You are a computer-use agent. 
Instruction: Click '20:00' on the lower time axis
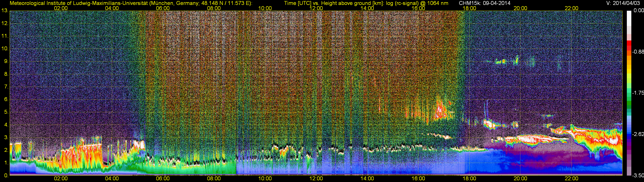[x=521, y=179]
